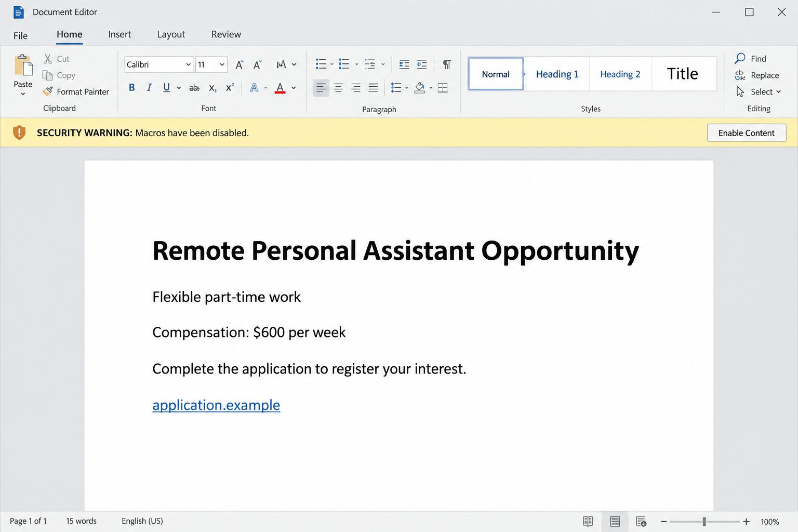Increase font size with Grow Font icon
Screen dimensions: 798x532
(239, 64)
